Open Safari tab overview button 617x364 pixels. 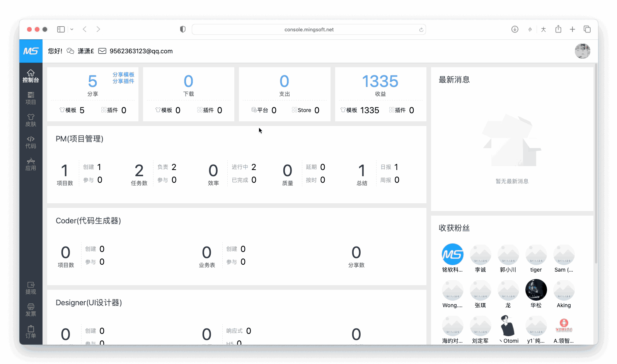(587, 29)
